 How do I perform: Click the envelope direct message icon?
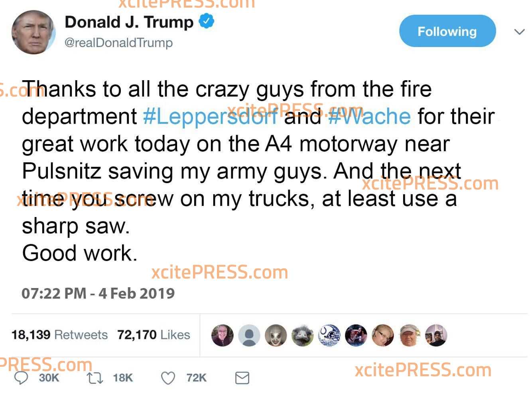pos(242,378)
